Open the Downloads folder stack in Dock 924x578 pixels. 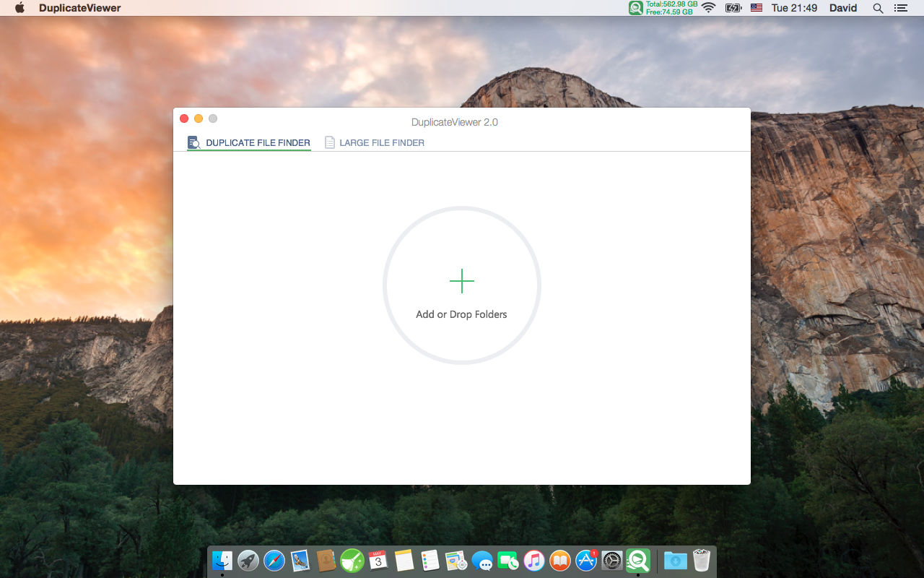pos(676,560)
